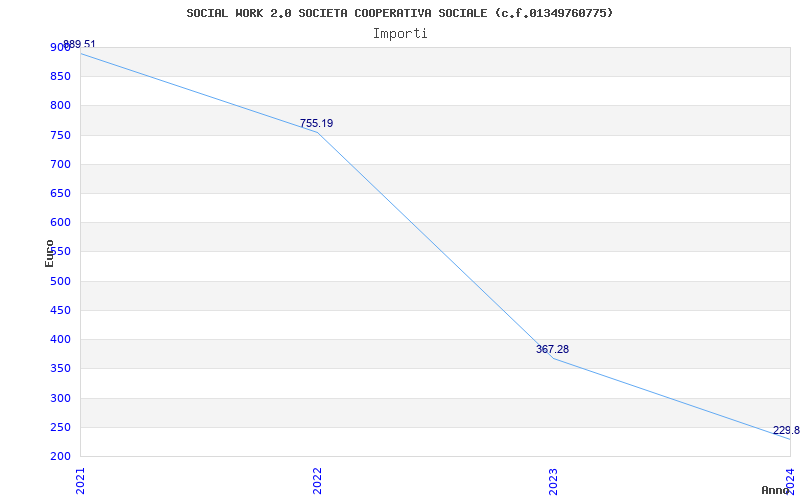Click the 600 y-axis tick label

pyautogui.click(x=60, y=222)
